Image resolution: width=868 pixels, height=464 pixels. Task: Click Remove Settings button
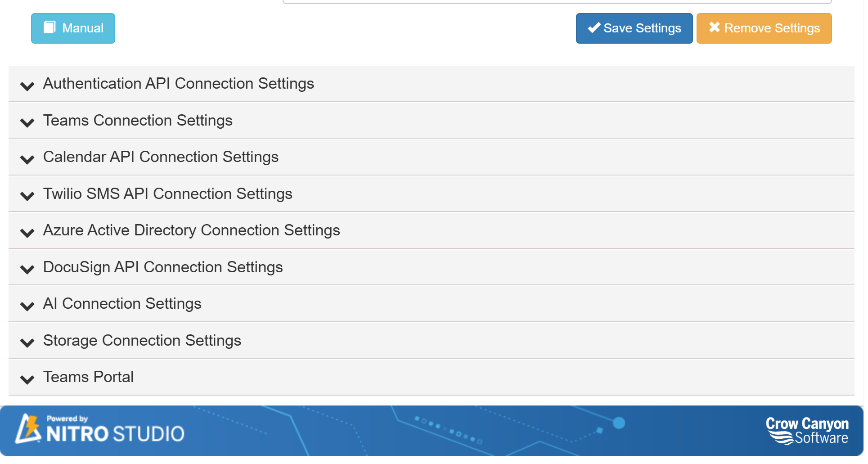[764, 28]
